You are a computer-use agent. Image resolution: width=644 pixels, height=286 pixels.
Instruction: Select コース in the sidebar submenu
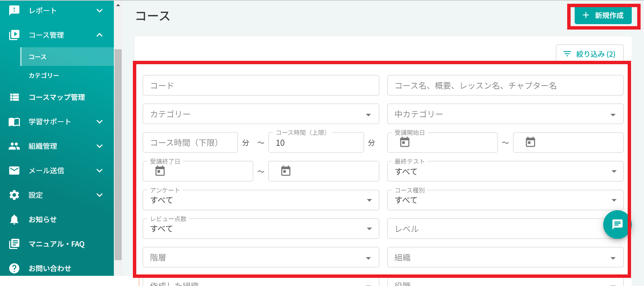point(67,57)
